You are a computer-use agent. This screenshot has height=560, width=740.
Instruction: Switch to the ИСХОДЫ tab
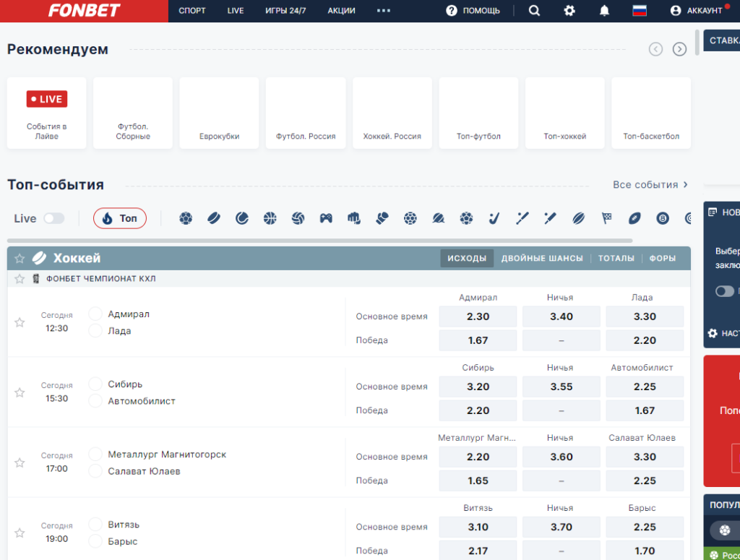pyautogui.click(x=467, y=258)
